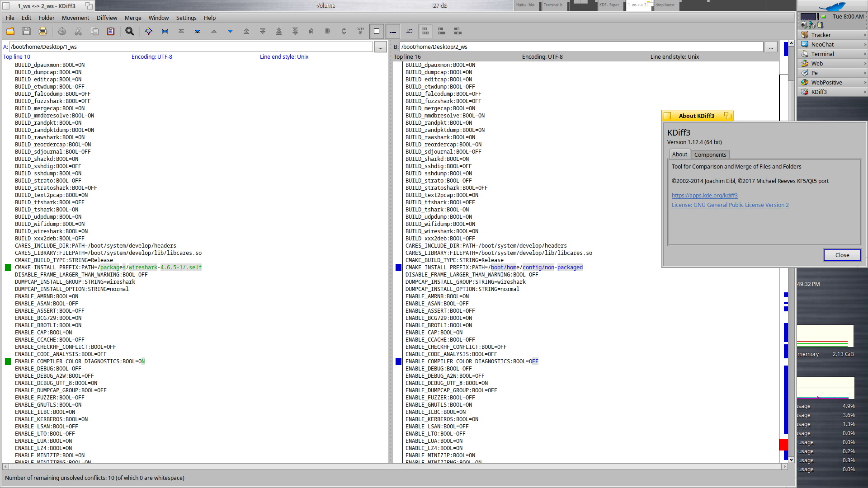Select lines from C toolbar icon
This screenshot has height=488, width=868.
tap(344, 31)
